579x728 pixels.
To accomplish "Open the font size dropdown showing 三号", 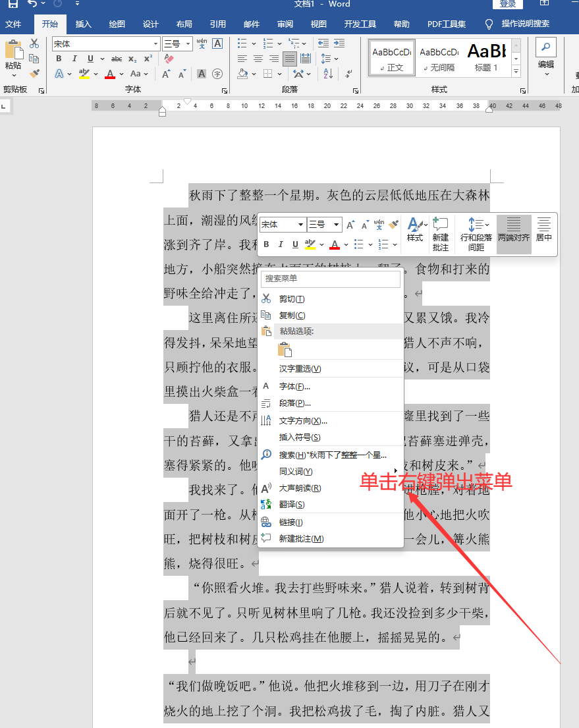I will (x=188, y=44).
